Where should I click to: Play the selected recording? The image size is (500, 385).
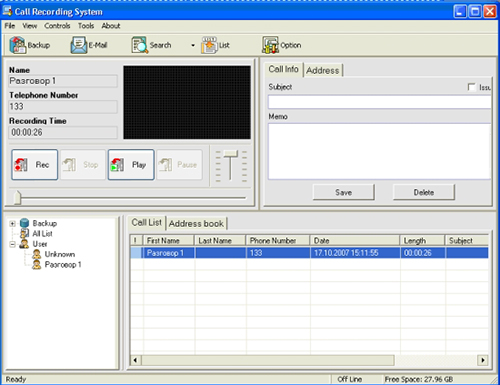coord(131,165)
